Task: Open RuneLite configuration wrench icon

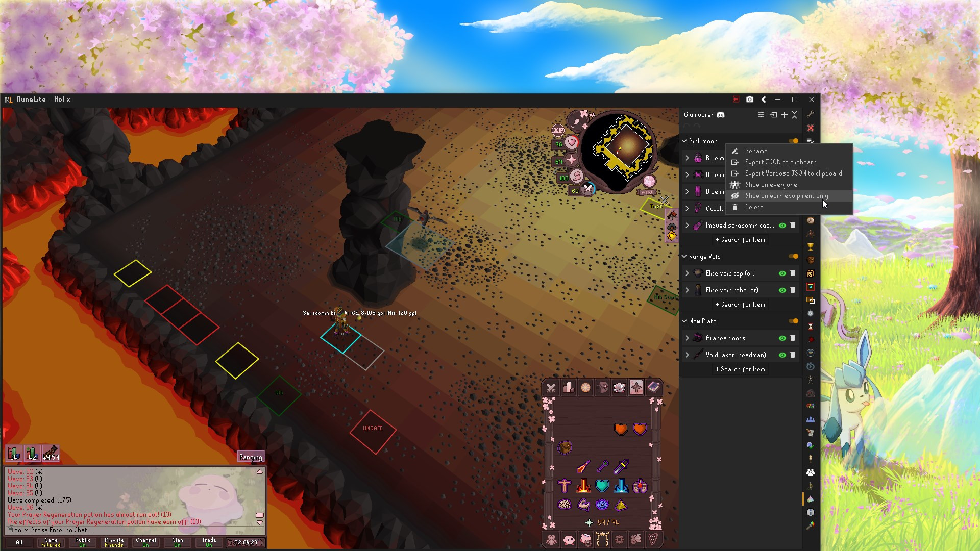Action: (x=811, y=114)
